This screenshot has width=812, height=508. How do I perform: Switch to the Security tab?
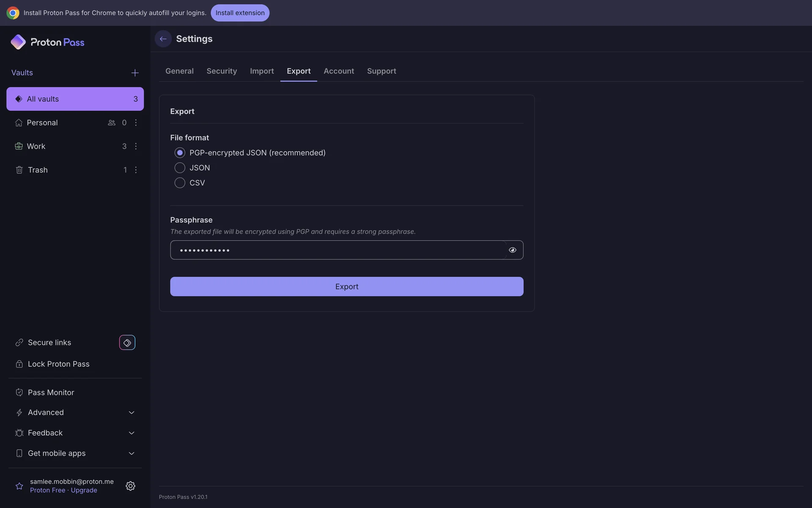(x=222, y=71)
